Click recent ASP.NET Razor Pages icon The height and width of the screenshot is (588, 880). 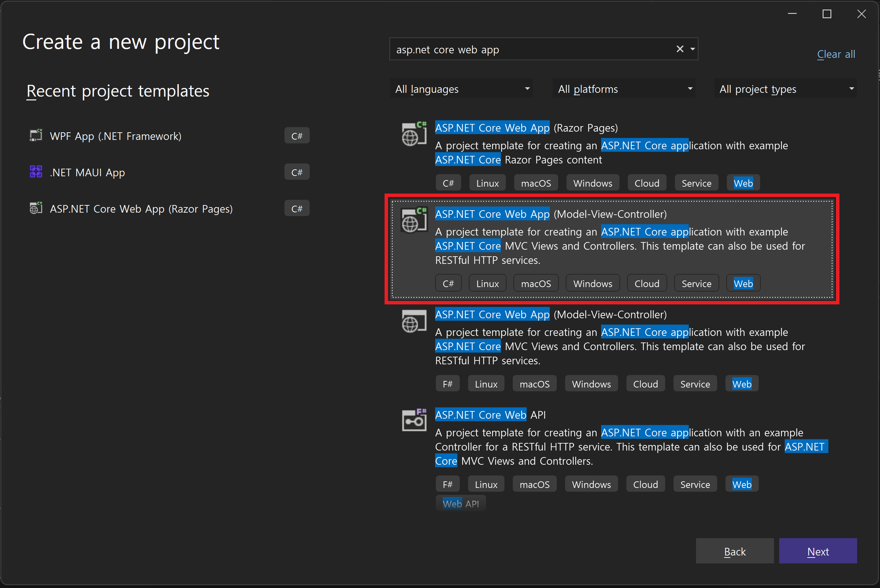[36, 208]
